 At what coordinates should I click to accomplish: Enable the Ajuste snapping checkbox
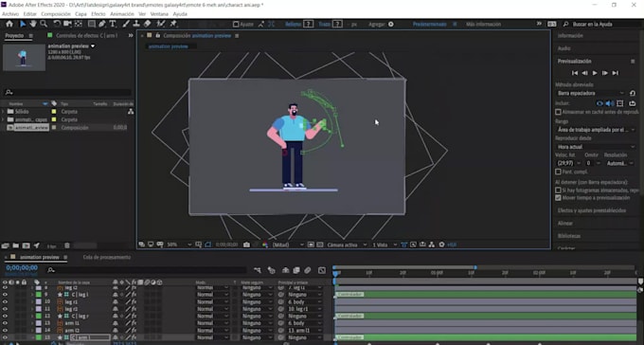(236, 25)
